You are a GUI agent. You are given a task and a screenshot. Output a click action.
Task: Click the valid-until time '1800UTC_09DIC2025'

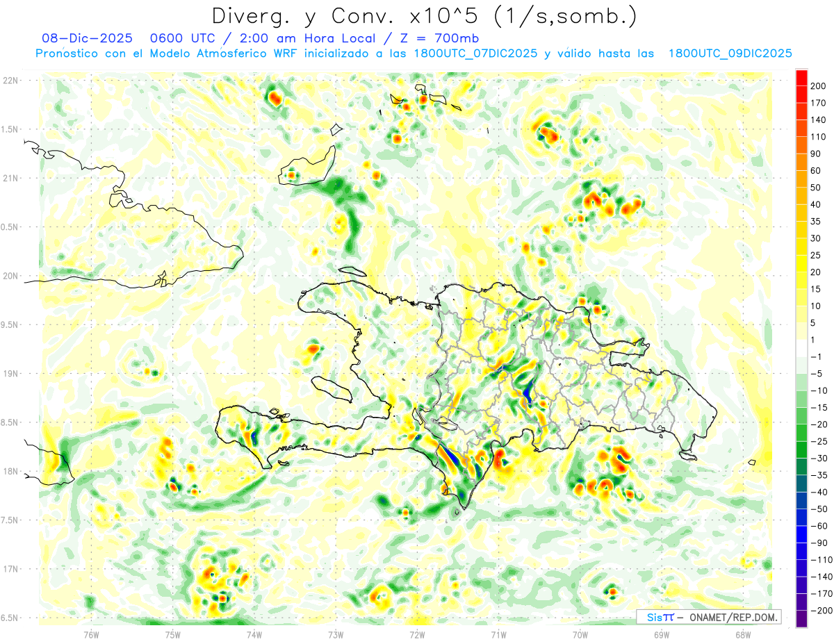(x=730, y=53)
